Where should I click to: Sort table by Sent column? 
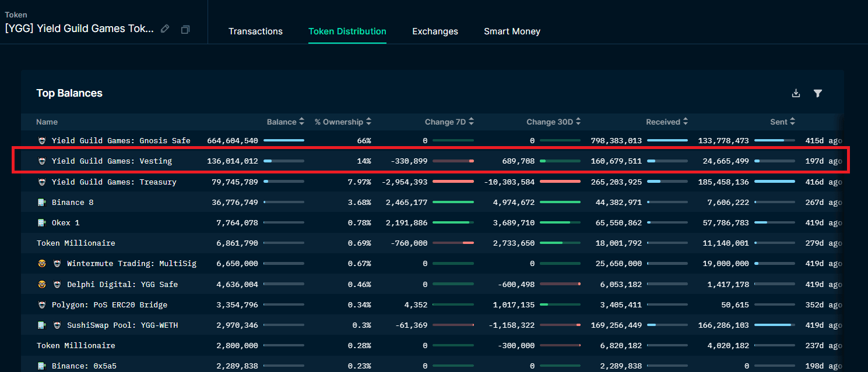783,122
